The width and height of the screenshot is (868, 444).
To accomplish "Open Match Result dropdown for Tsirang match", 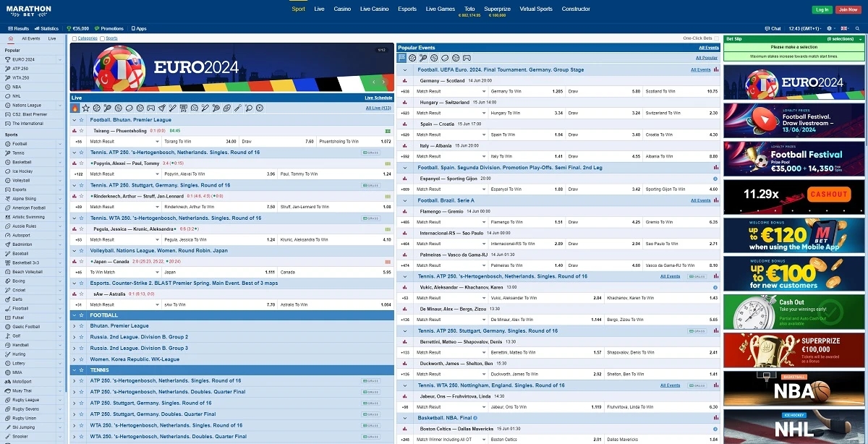I will point(124,142).
